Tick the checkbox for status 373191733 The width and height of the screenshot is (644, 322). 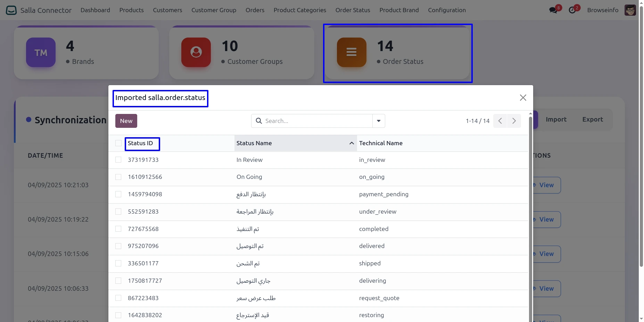coord(118,160)
